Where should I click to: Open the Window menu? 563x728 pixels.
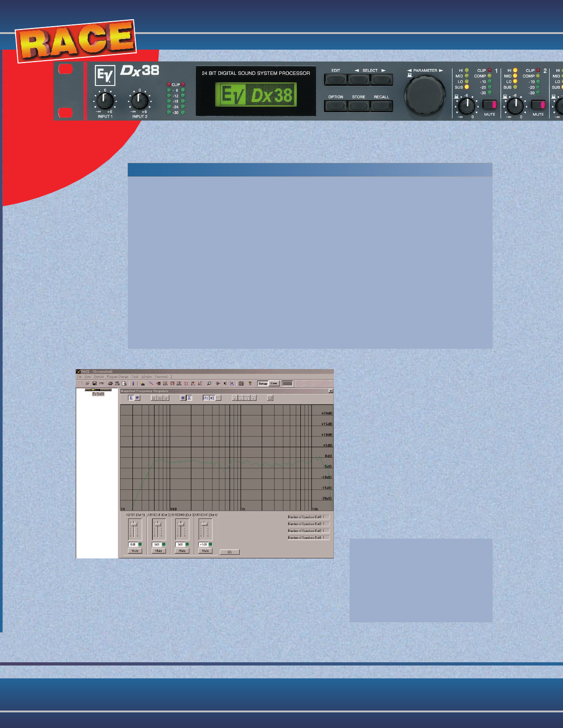tap(146, 376)
